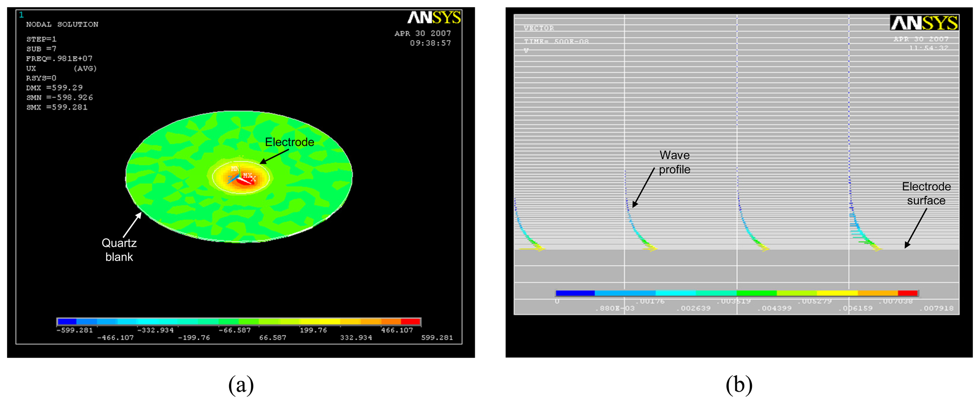The width and height of the screenshot is (980, 404).
Task: Click the 599.281 legend maximum value
Action: [x=437, y=338]
